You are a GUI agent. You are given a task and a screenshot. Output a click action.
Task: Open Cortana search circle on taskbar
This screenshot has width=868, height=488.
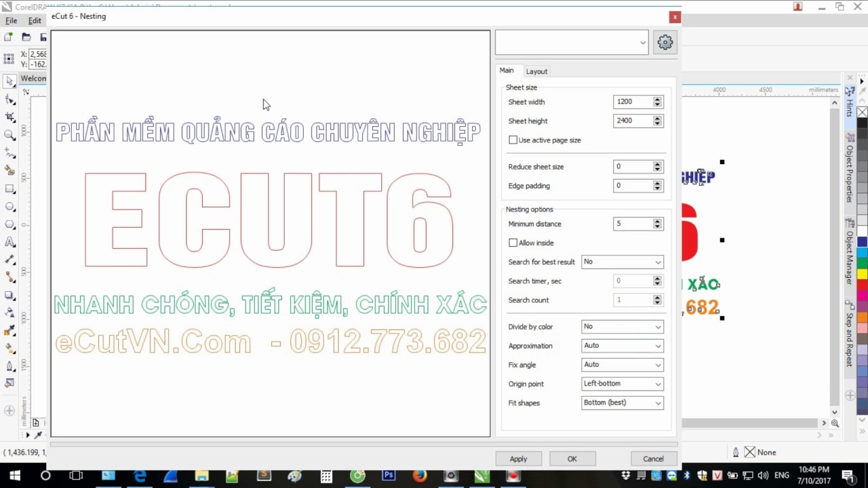pos(45,476)
